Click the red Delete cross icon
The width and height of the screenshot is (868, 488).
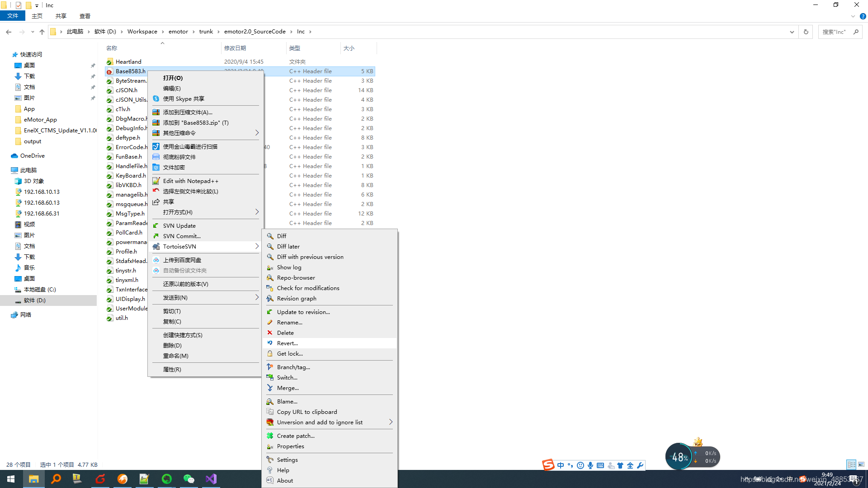coord(270,333)
